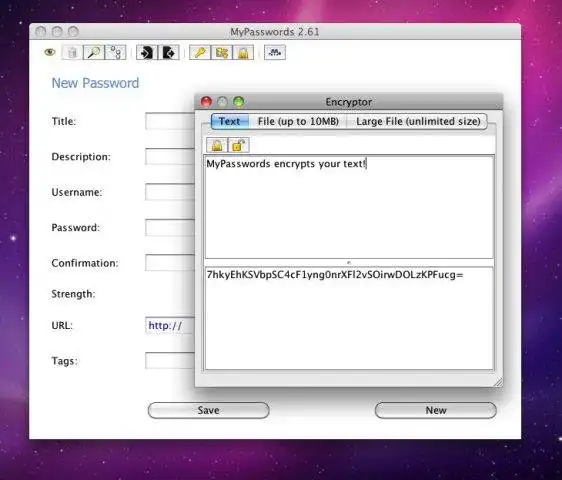Viewport: 562px width, 480px height.
Task: Click the tree-nodes icon beside the magnifier
Action: 115,53
